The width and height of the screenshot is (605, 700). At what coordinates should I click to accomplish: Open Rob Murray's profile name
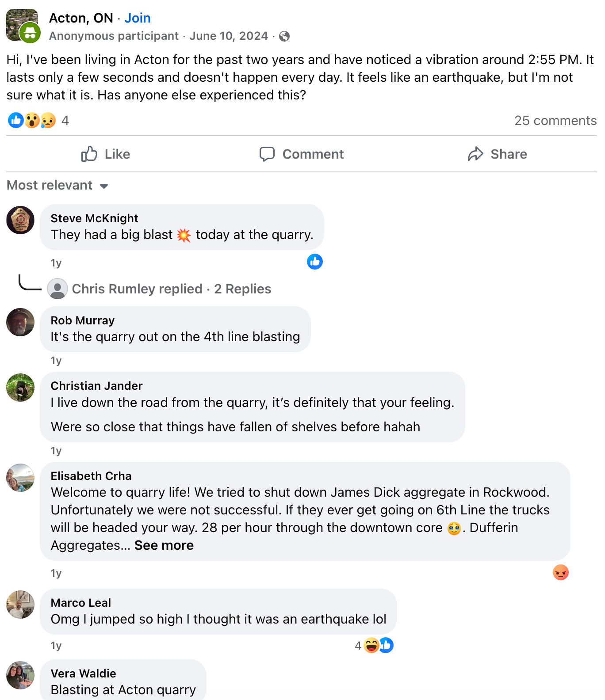tap(83, 320)
